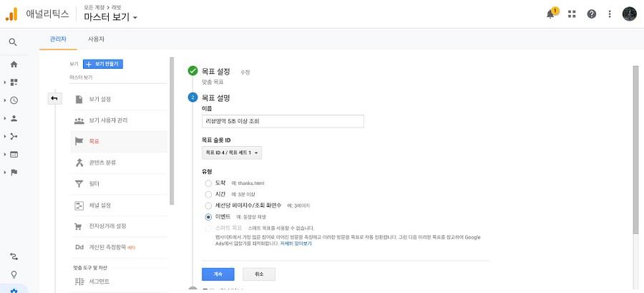Click the 세그먼트 menu item label
Screen dimensions: 644x293
pos(99,282)
